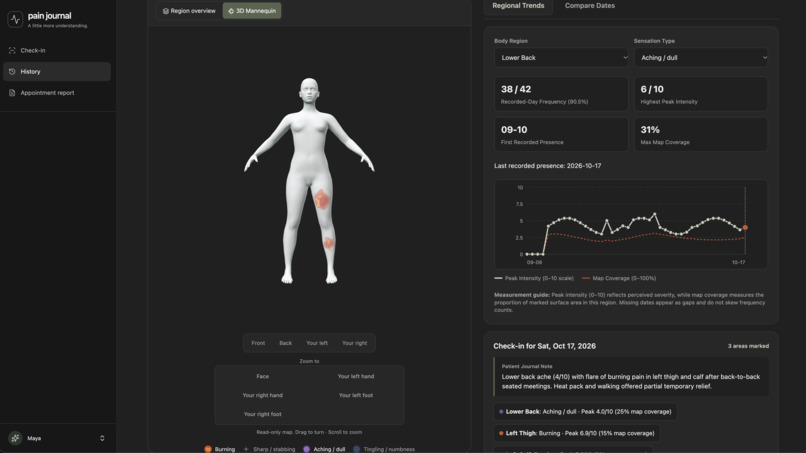Image resolution: width=806 pixels, height=453 pixels.
Task: Click 'Last recorded presence: 2026-10-17' text
Action: [x=547, y=166]
